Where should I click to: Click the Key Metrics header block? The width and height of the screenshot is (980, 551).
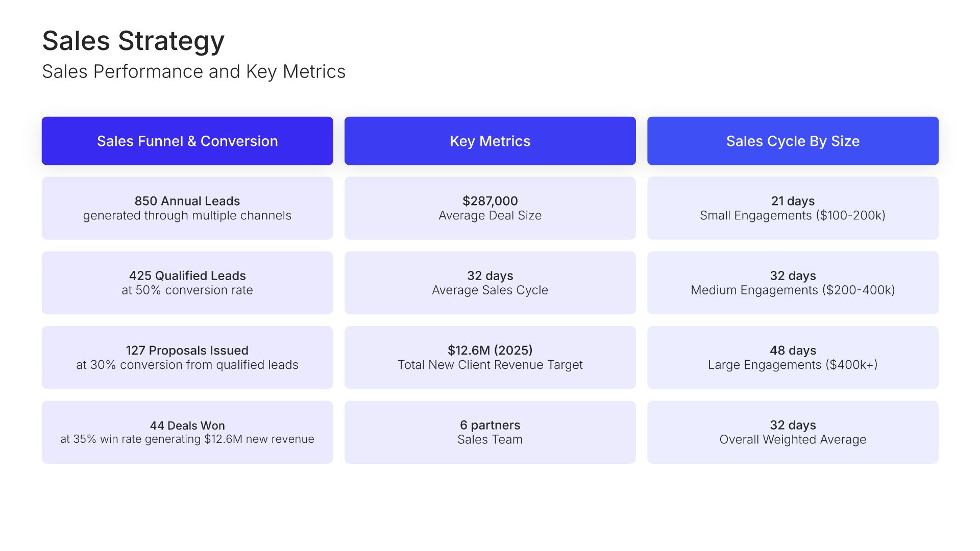(490, 141)
